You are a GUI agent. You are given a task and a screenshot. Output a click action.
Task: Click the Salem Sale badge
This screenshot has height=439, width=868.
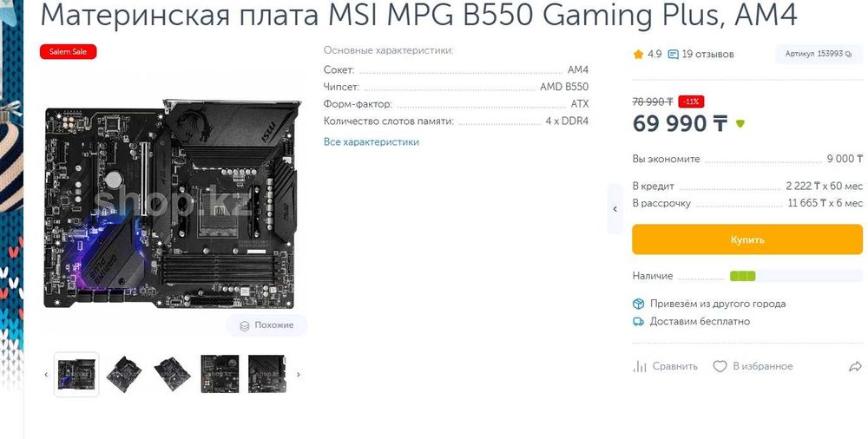tap(68, 52)
